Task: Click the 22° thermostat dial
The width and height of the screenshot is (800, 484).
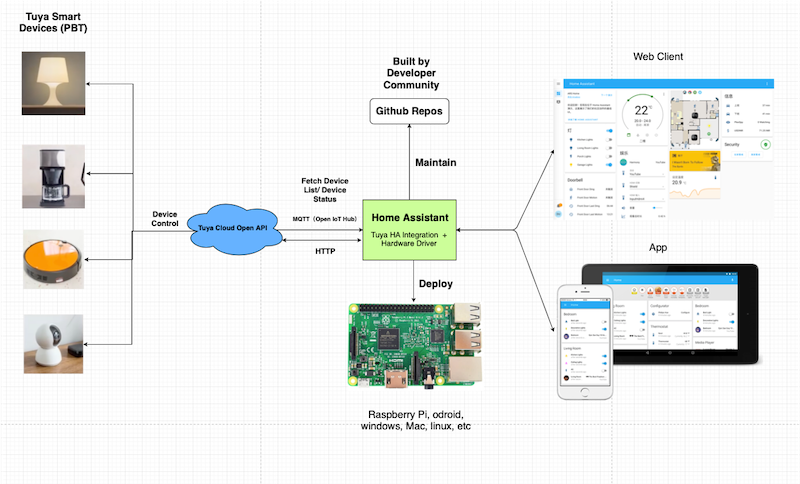Action: (642, 112)
